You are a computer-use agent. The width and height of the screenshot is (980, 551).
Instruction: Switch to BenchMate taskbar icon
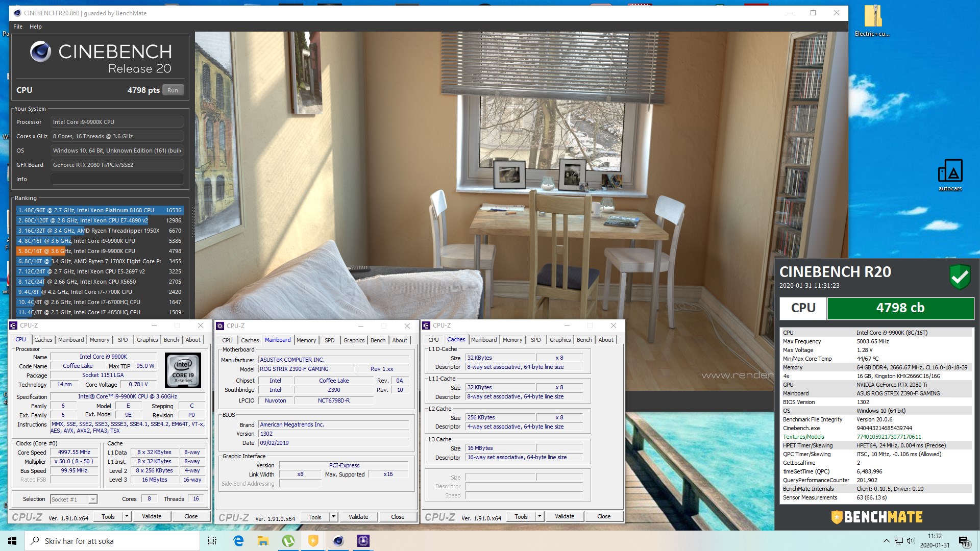tap(313, 541)
